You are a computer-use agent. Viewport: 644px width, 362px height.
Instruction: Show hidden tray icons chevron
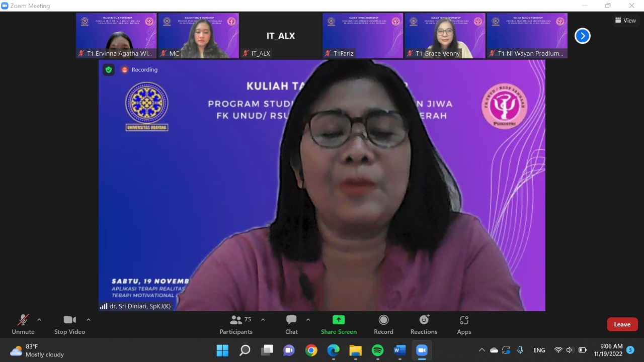click(x=482, y=350)
